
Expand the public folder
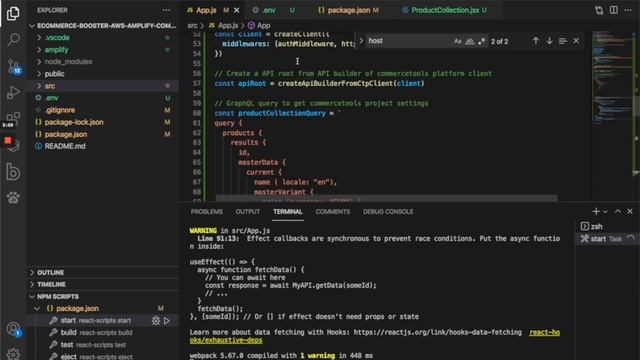tap(103, 74)
